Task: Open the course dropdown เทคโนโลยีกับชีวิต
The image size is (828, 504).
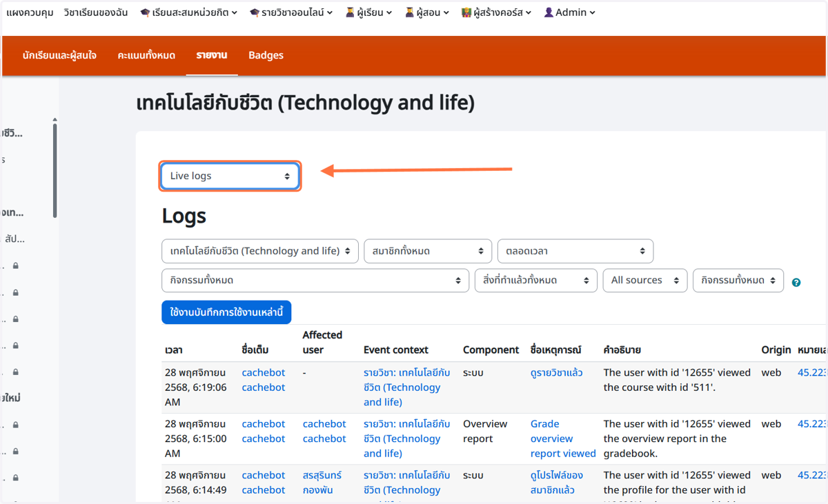Action: (260, 251)
